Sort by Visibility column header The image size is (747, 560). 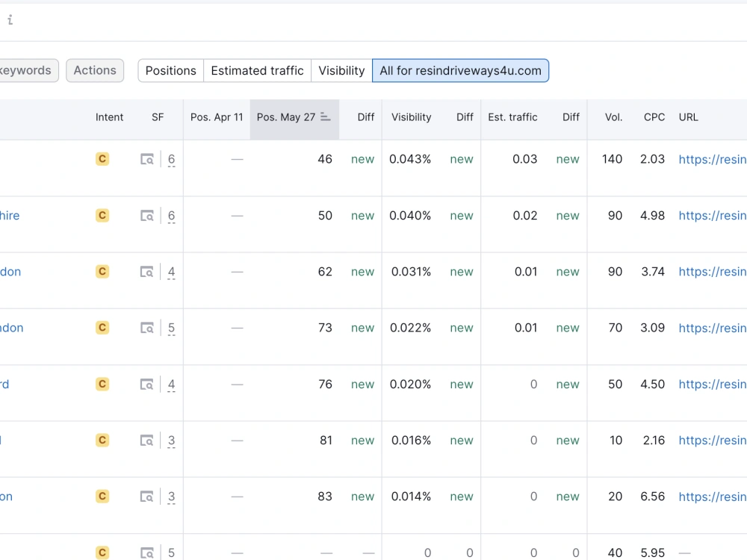point(411,117)
